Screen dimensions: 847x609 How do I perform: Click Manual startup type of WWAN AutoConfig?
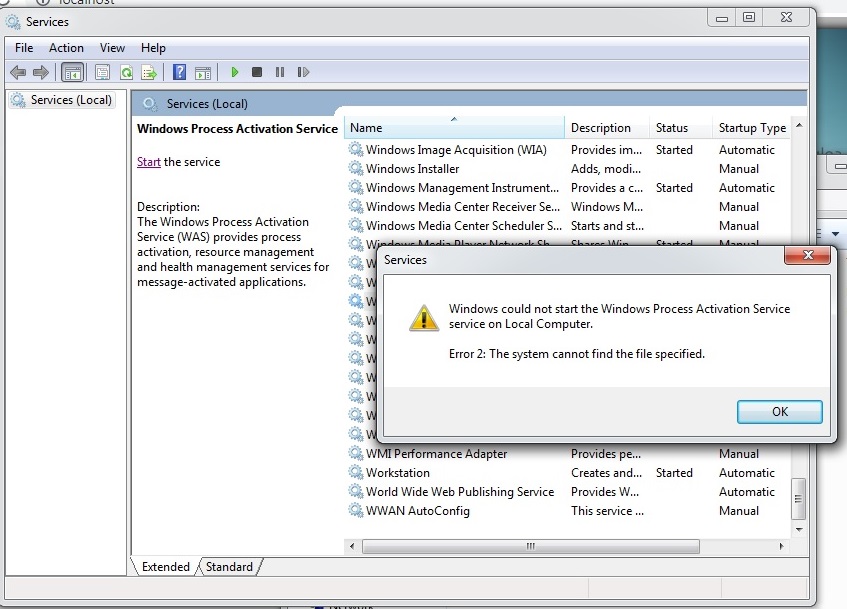point(738,510)
